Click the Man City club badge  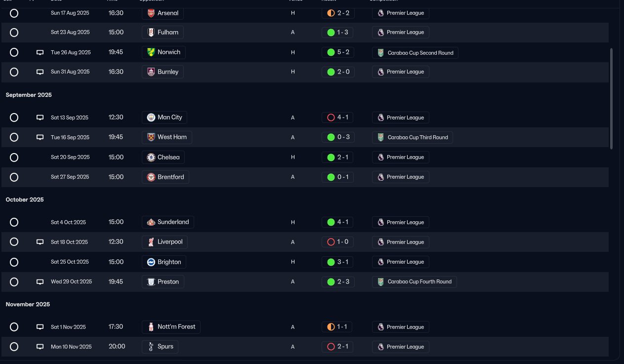tap(151, 118)
